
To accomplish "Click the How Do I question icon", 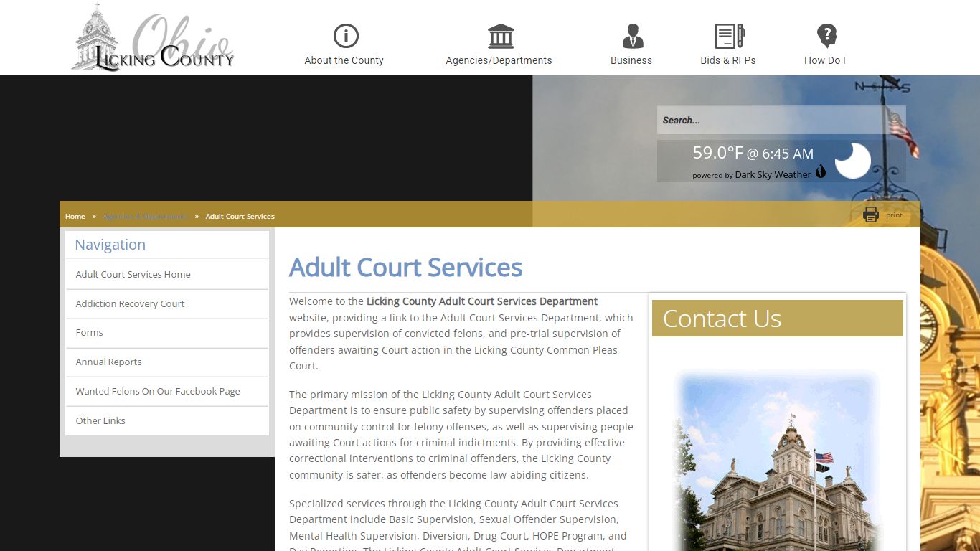I will [x=826, y=36].
